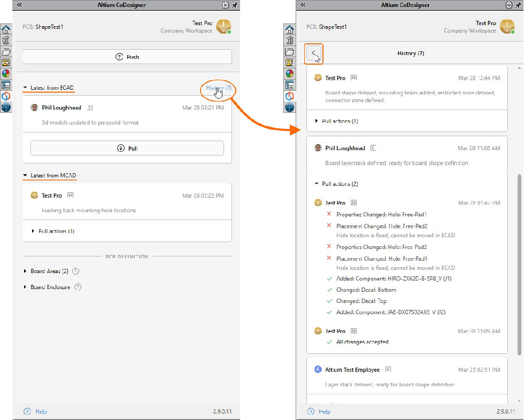Viewport: 524px width, 420px height.
Task: Select the "All changes accepted" entry
Action: click(x=363, y=342)
